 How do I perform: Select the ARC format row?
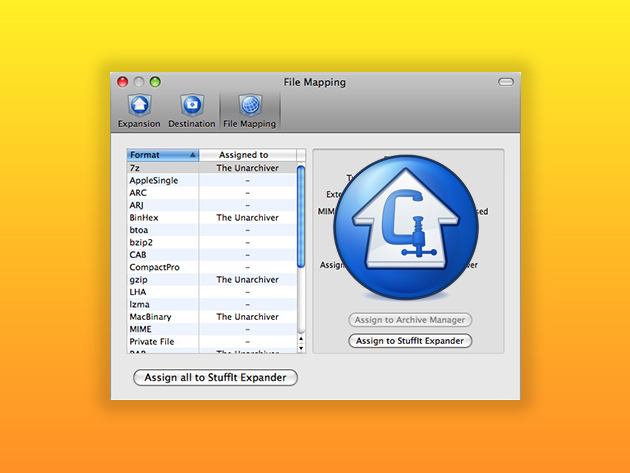coord(212,192)
